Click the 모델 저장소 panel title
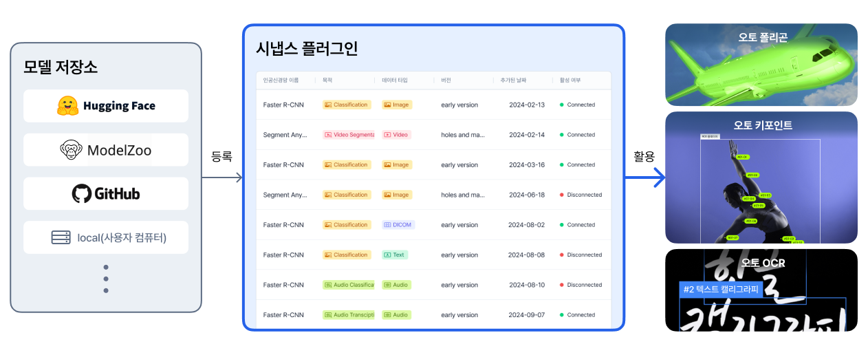 click(61, 67)
